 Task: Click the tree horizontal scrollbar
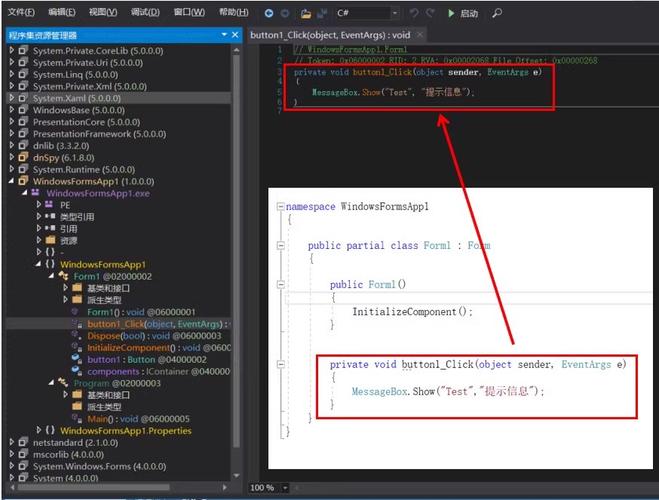(x=93, y=487)
